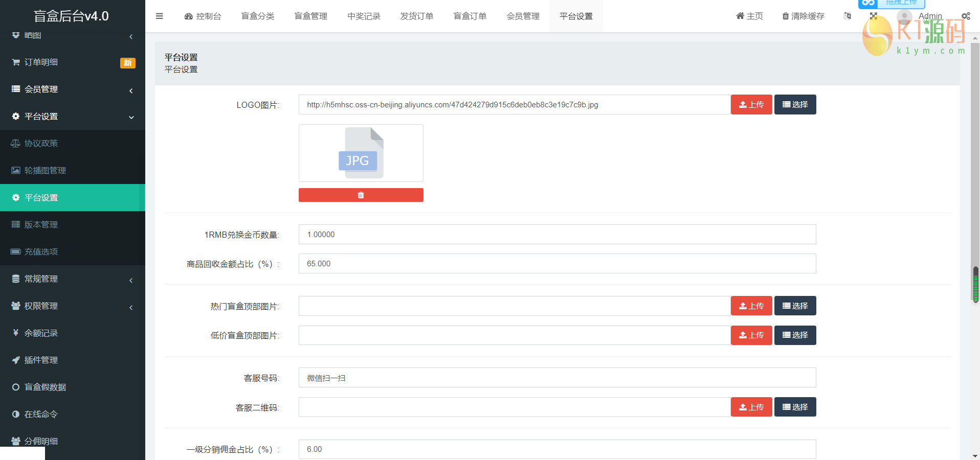Open 主页 home link in header
This screenshot has height=460, width=980.
tap(749, 16)
